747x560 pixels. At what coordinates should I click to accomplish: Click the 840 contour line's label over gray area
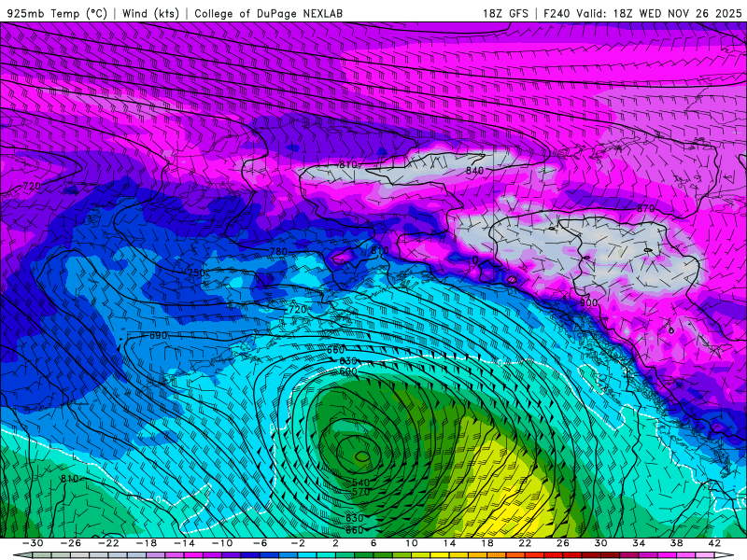(474, 170)
